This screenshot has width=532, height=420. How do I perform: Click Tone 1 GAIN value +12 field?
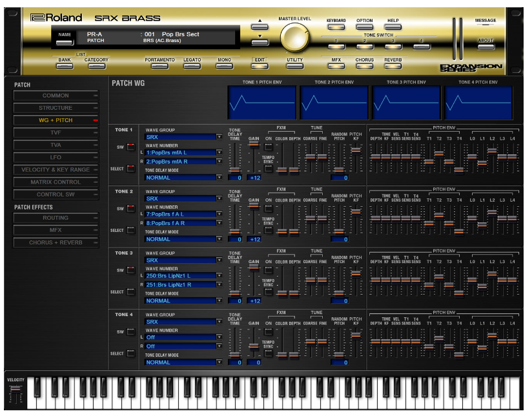coord(254,178)
